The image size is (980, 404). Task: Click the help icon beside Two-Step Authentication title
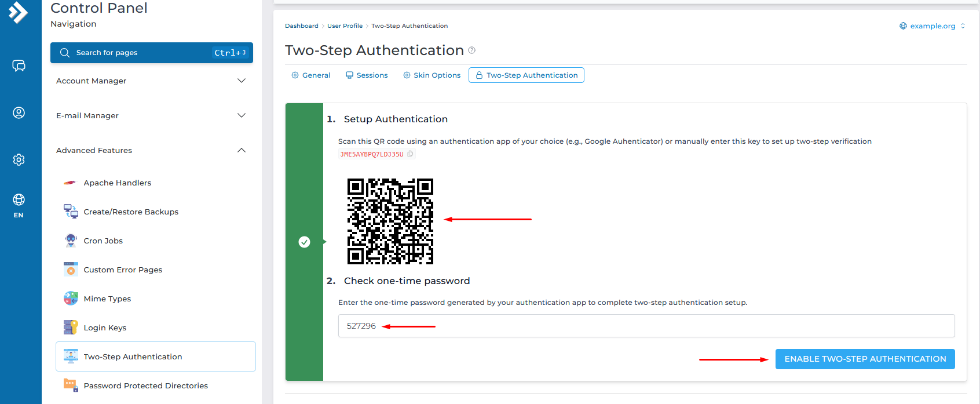tap(471, 50)
